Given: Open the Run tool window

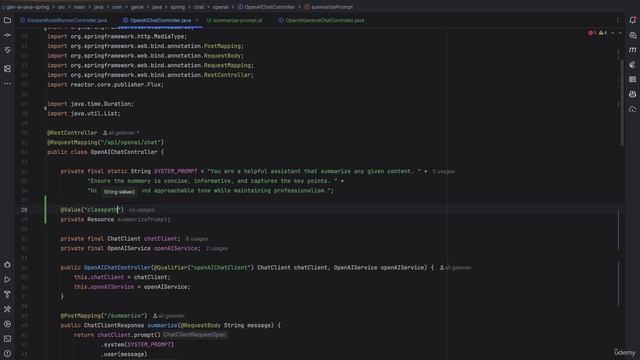Looking at the screenshot, I should point(7,280).
